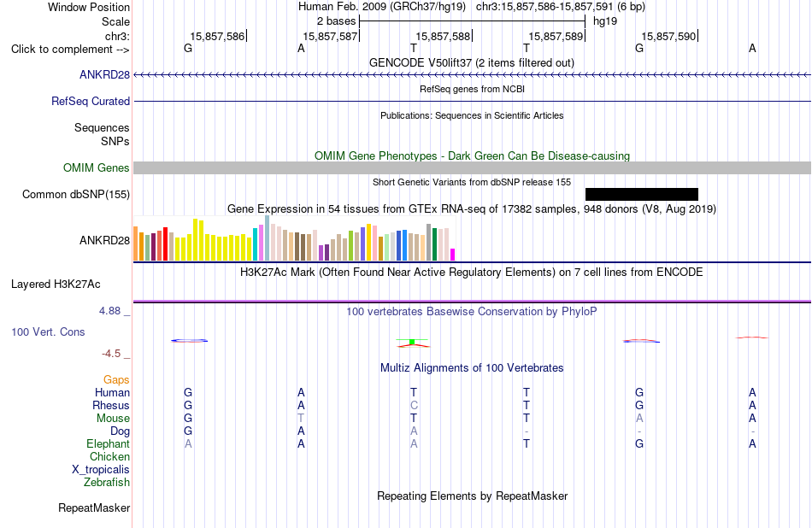Click the Repeating Elements by RepeatMasker title
Viewport: 812px width, 528px height.
point(472,496)
